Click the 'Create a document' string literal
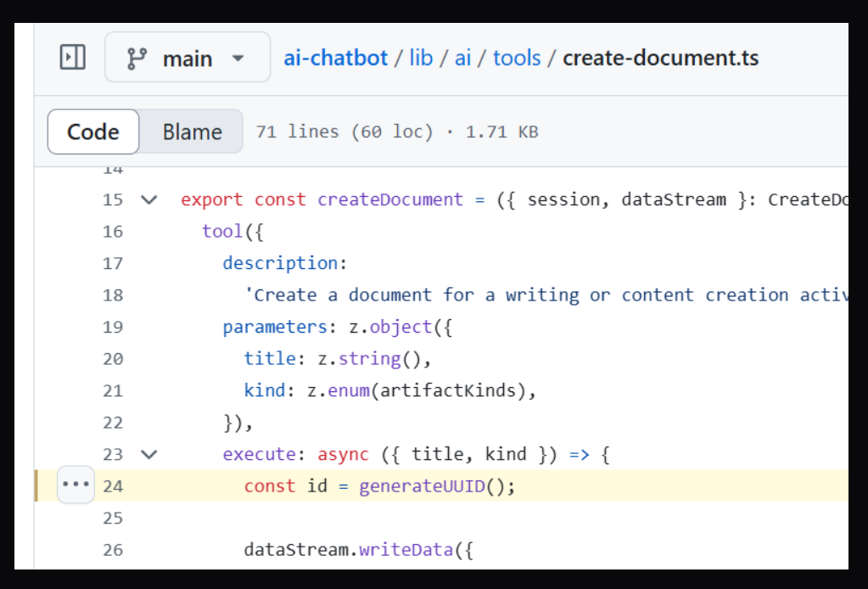868x589 pixels. coord(546,295)
